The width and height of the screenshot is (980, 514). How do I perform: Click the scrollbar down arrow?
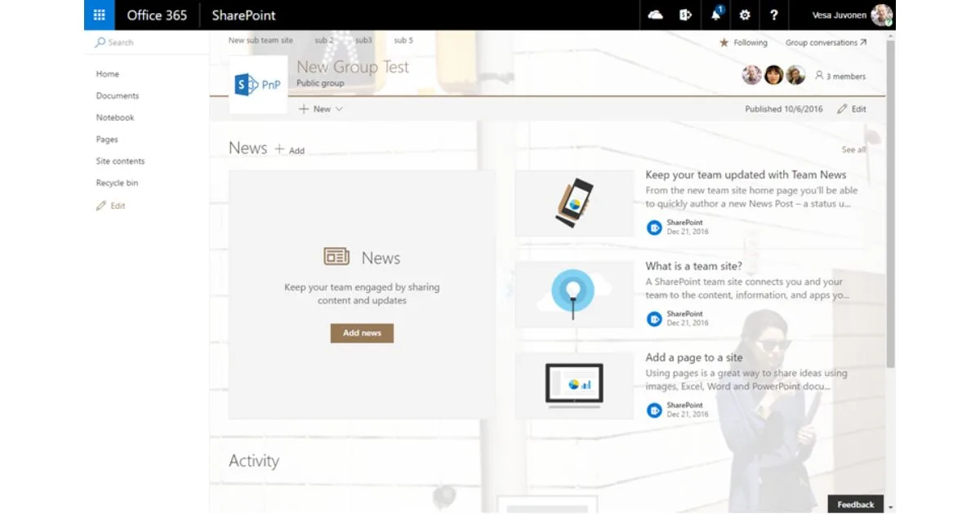click(x=890, y=507)
